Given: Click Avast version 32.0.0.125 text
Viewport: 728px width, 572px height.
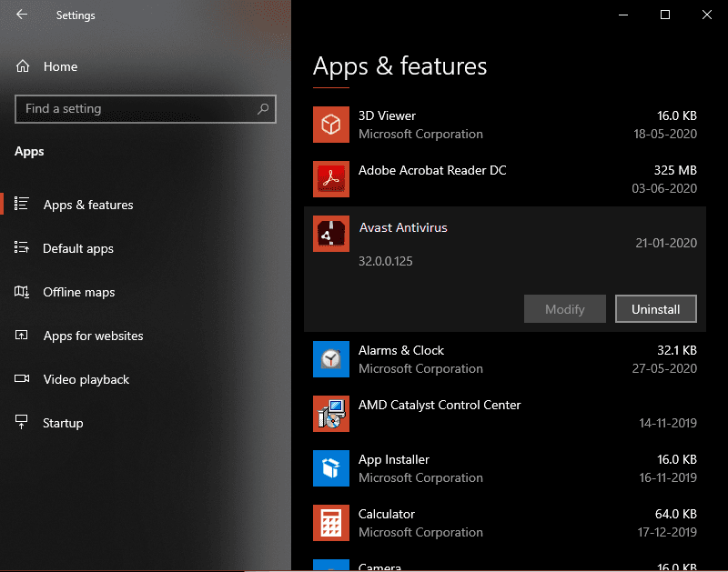Looking at the screenshot, I should (385, 261).
